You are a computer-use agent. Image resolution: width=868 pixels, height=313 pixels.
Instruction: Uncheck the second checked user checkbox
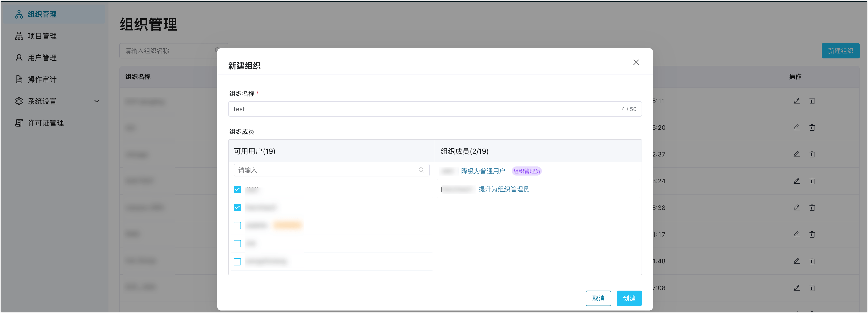237,207
